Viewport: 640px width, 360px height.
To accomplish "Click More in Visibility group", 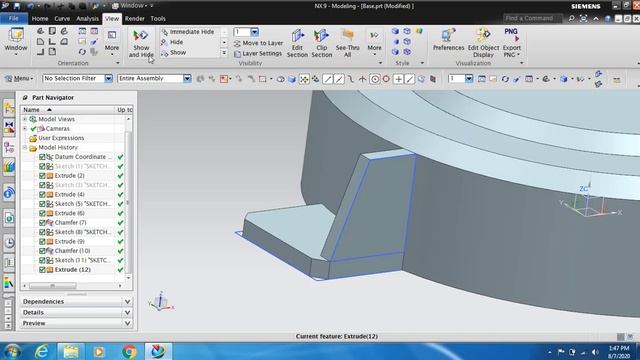I will 374,41.
